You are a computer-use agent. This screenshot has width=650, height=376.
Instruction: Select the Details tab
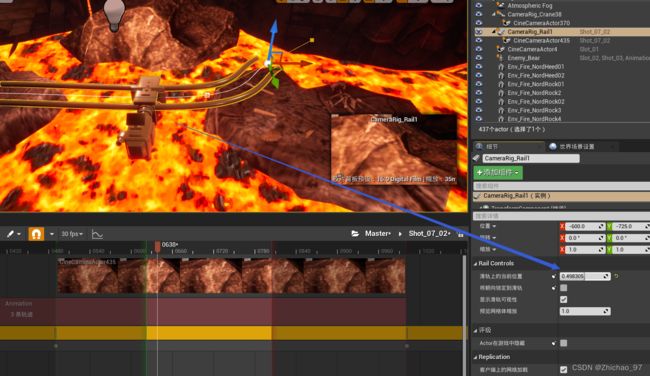click(x=492, y=146)
